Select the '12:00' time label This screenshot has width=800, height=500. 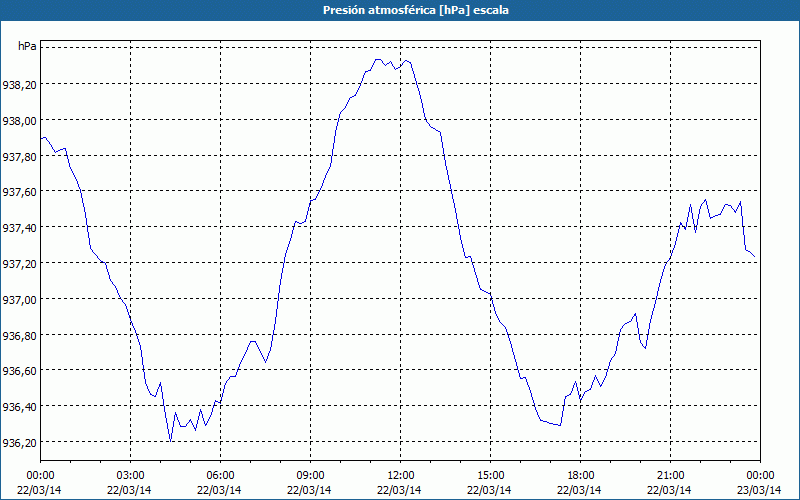401,476
